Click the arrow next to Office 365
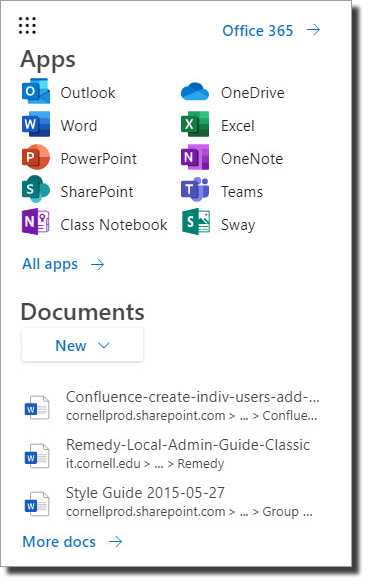 (x=313, y=30)
